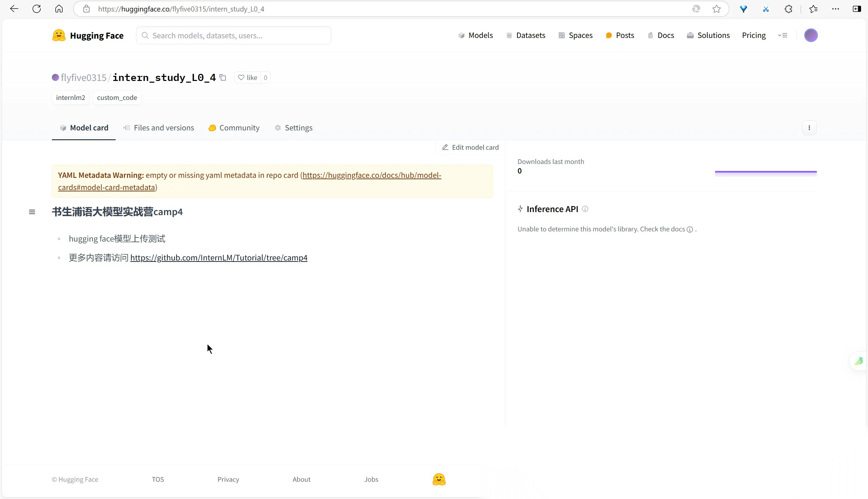Image resolution: width=868 pixels, height=499 pixels.
Task: Click the browser refresh icon
Action: [x=37, y=9]
